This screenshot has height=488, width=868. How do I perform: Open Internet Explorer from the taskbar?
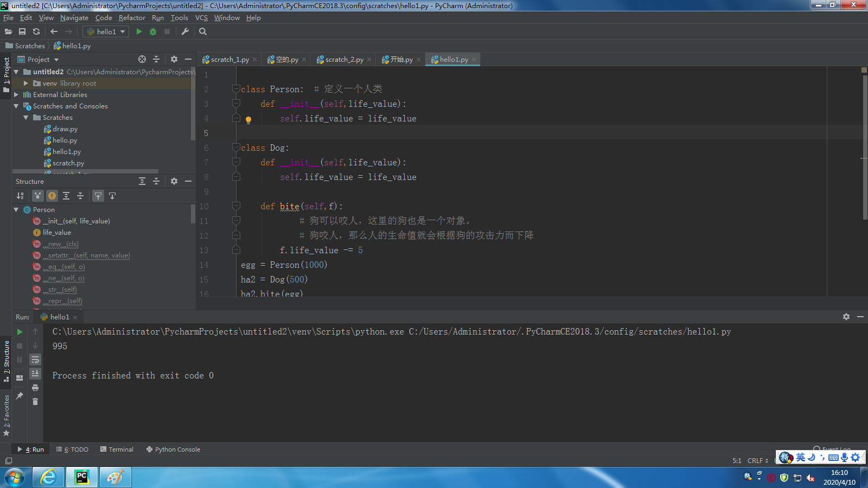coord(48,477)
